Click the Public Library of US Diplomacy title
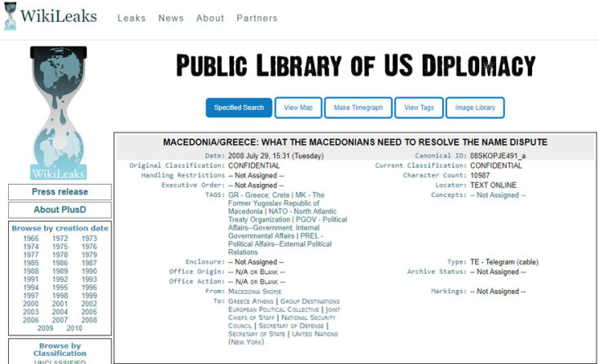This screenshot has width=598, height=364. 356,65
